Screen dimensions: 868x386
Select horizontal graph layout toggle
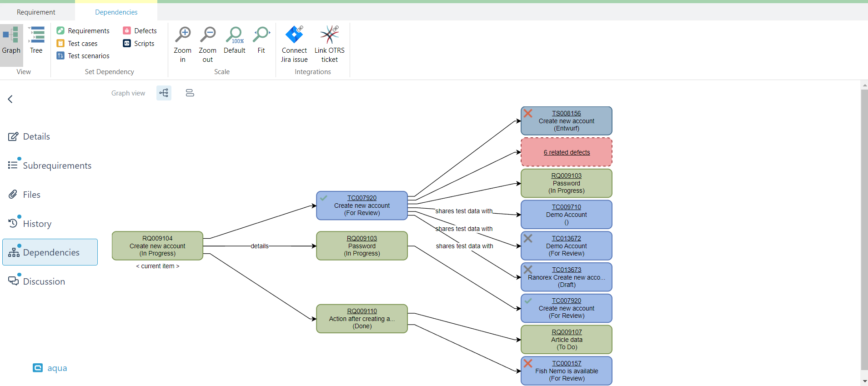[x=164, y=93]
